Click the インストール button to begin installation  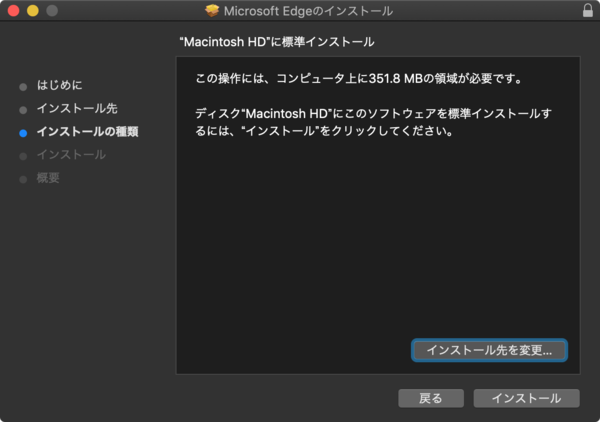click(x=526, y=398)
